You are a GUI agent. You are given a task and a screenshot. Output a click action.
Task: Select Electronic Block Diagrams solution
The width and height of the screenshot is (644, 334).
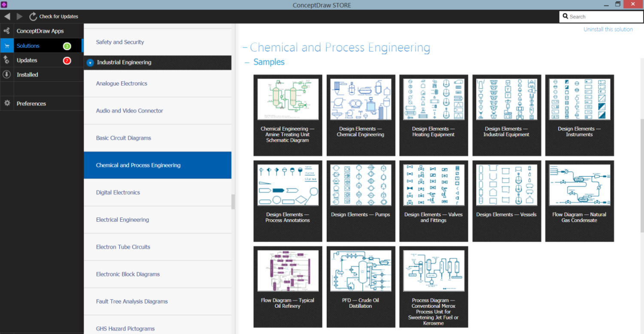pyautogui.click(x=158, y=274)
